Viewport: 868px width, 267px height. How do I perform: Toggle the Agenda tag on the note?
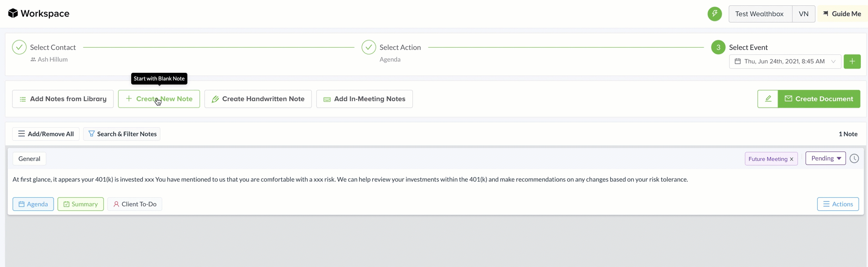coord(33,204)
